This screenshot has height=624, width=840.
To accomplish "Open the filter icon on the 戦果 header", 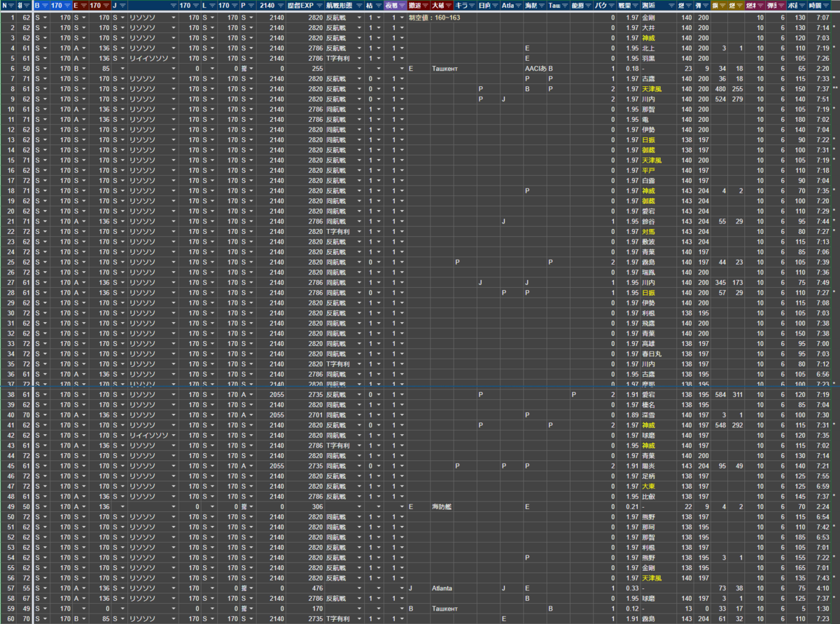I will click(x=635, y=5).
